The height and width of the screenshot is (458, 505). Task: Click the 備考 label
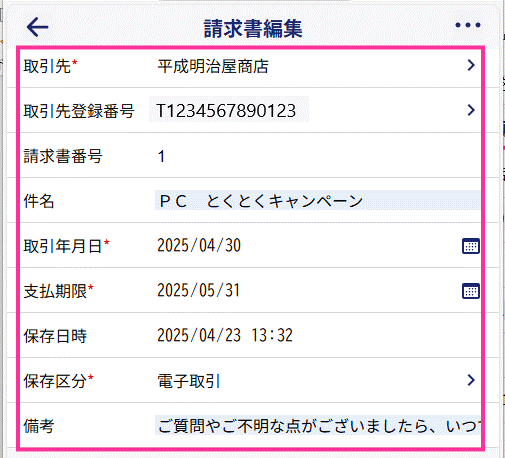pos(39,426)
